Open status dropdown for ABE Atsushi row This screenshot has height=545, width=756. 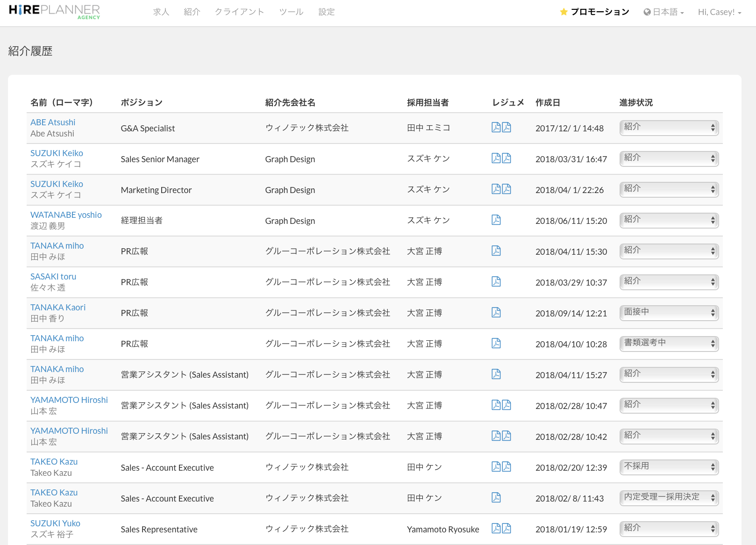tap(669, 128)
